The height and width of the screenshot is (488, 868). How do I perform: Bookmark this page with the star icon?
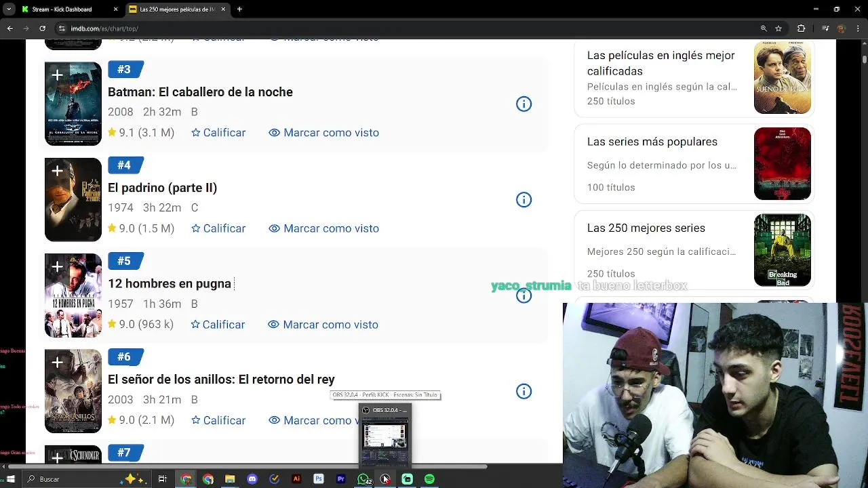tap(778, 28)
